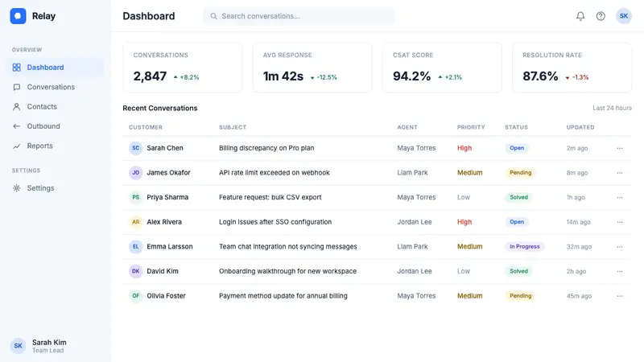The width and height of the screenshot is (644, 362).
Task: Open 'Login issues after SSO configuration'
Action: click(x=275, y=222)
